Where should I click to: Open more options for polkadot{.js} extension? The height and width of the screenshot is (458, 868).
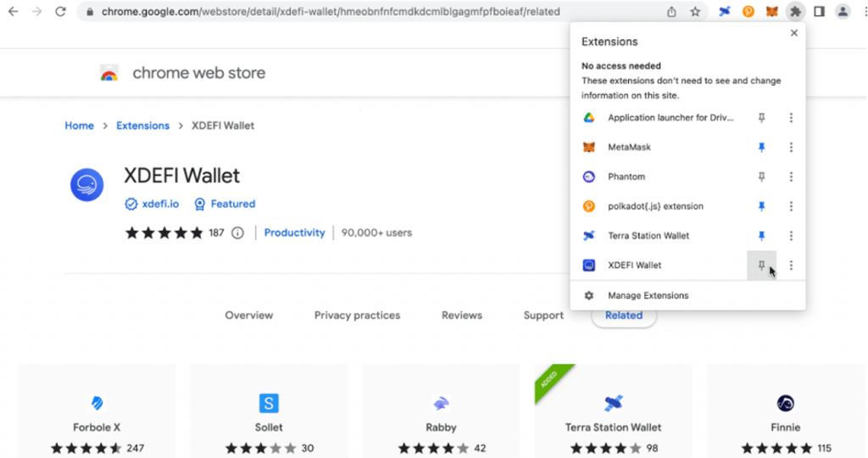coord(791,206)
